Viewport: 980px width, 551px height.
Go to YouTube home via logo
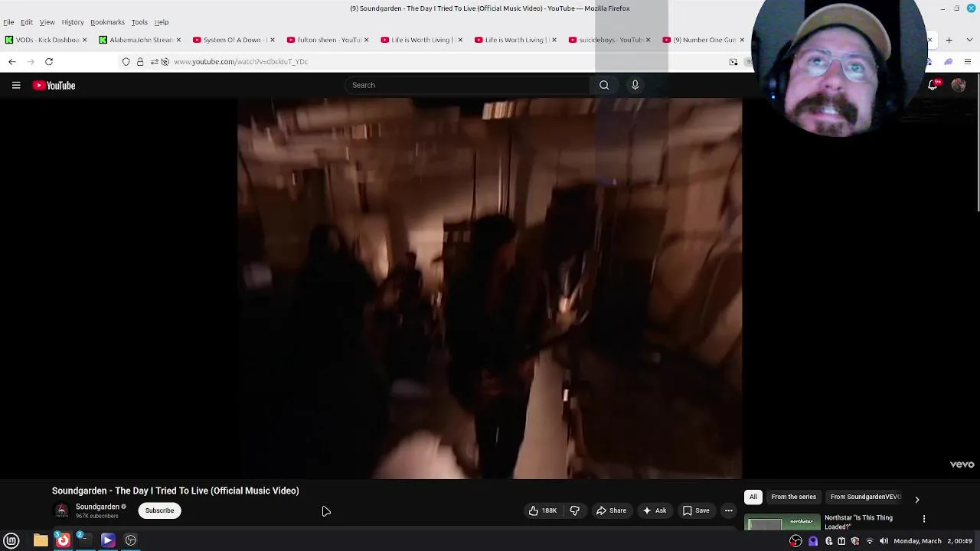54,85
